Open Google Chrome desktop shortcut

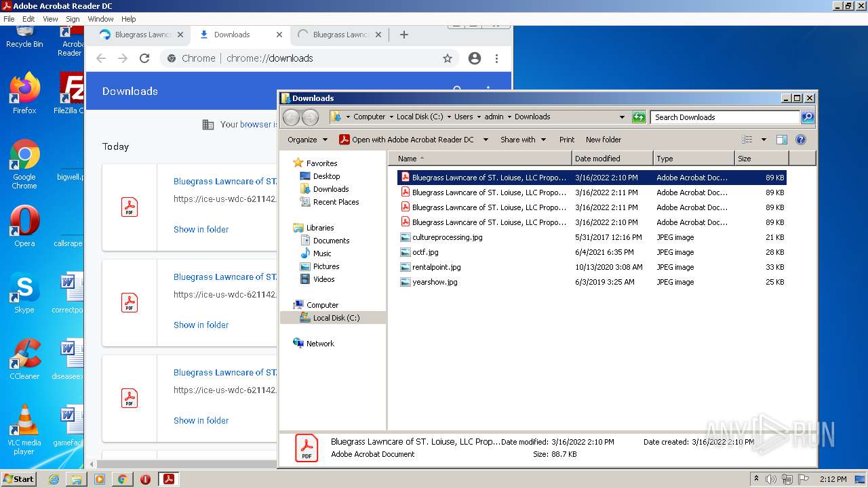[24, 164]
